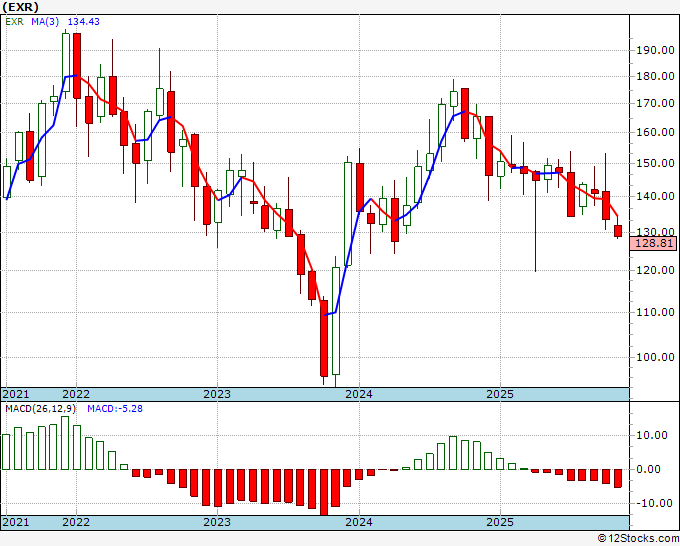Click the (EXR) chart title
680x546 pixels.
click(20, 7)
